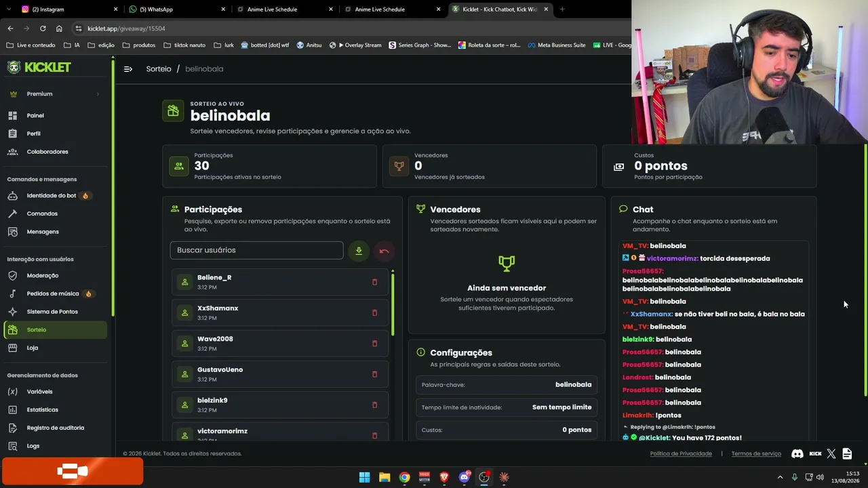The width and height of the screenshot is (868, 488).
Task: Open the Overlay Stream bookmark
Action: [x=355, y=45]
